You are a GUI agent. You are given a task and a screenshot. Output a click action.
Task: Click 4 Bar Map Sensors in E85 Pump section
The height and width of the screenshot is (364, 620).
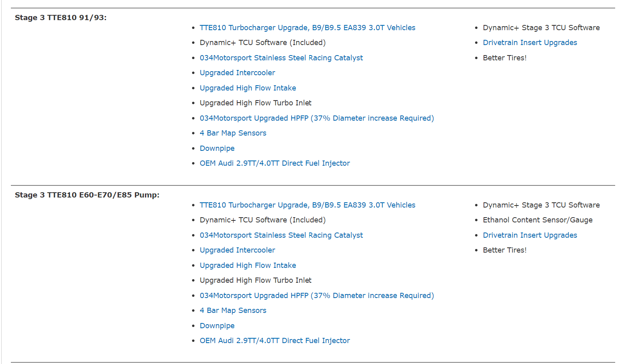(x=233, y=311)
